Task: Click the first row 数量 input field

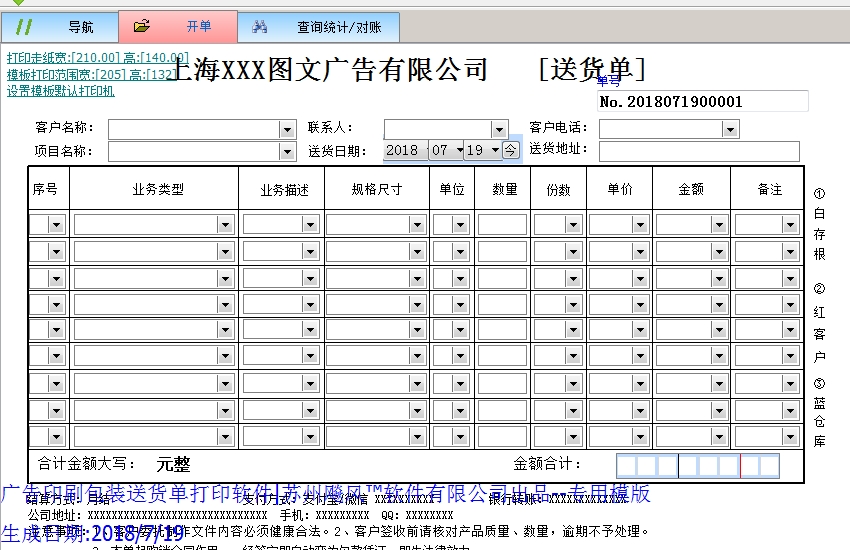Action: pyautogui.click(x=502, y=225)
